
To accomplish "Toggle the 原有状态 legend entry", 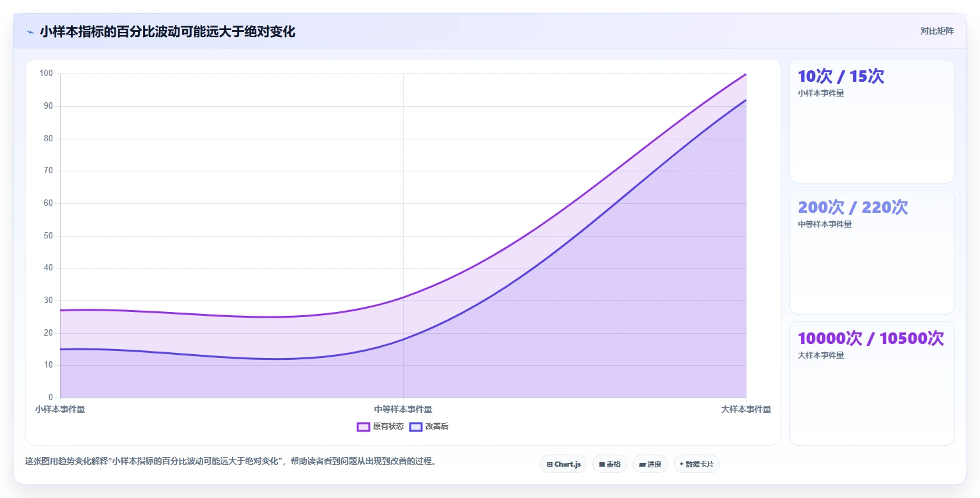I will pos(380,426).
